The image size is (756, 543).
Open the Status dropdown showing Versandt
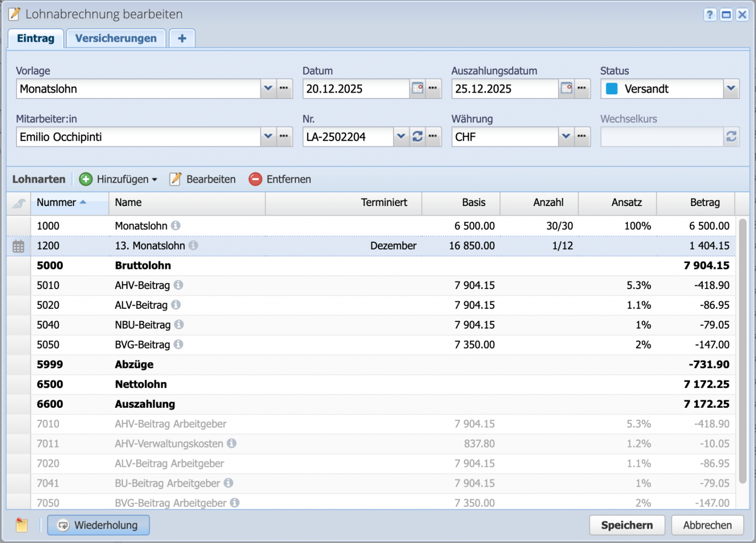click(732, 88)
